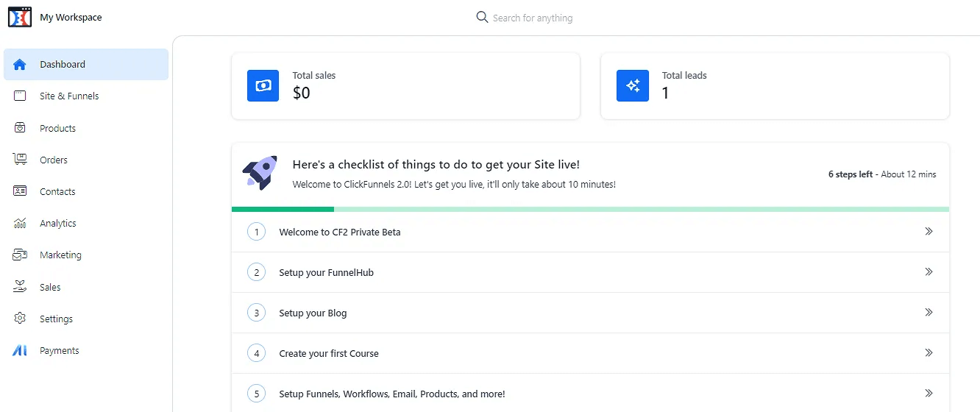Screen dimensions: 980x412
Task: Select Analytics in sidebar
Action: 86,224
